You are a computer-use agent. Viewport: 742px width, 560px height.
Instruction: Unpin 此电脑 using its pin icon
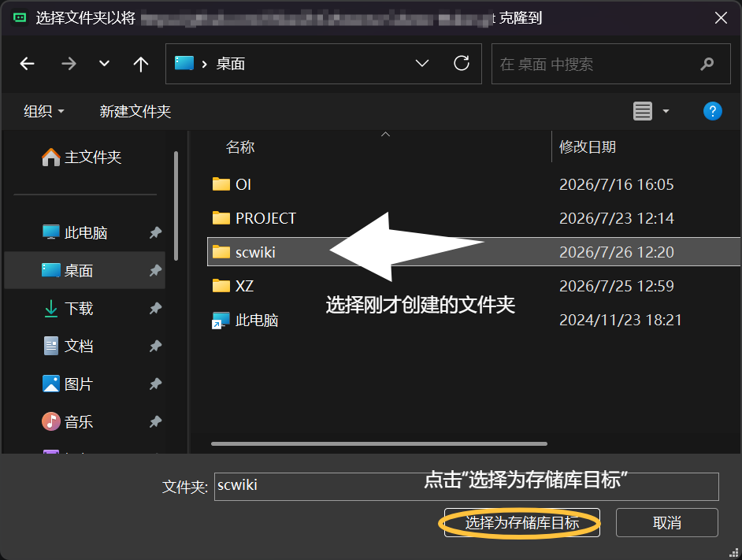155,232
